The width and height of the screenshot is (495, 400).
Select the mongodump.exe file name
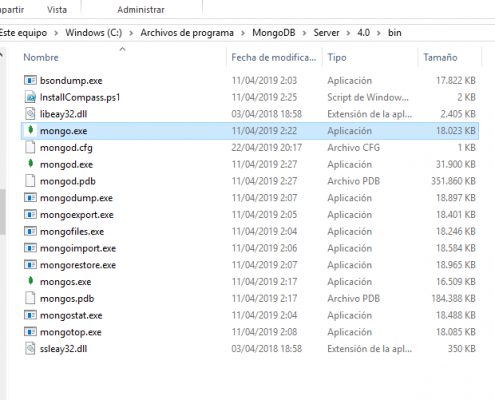pos(76,198)
